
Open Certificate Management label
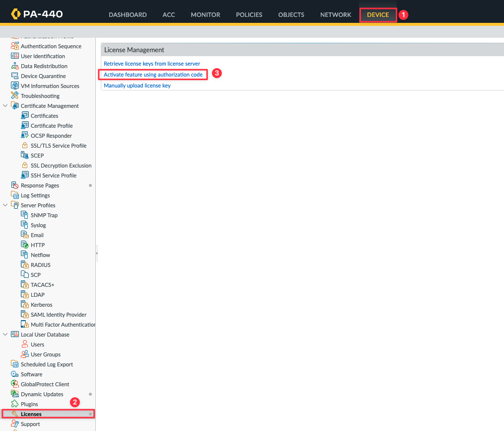click(50, 106)
